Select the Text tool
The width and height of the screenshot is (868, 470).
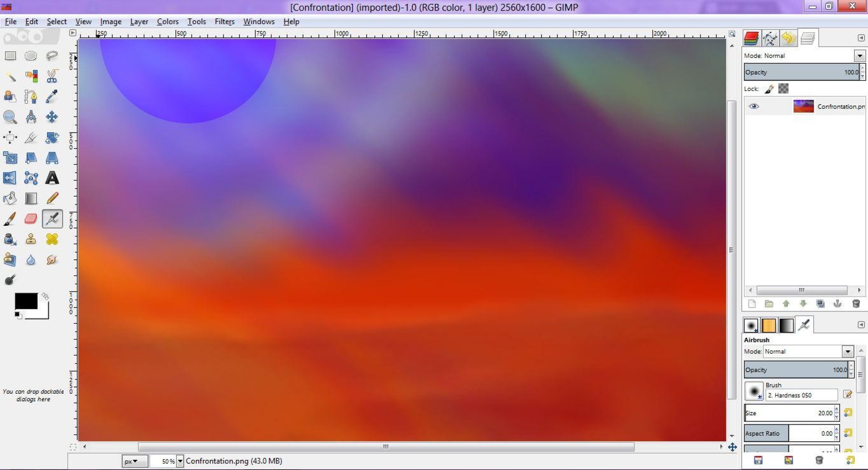pyautogui.click(x=52, y=178)
